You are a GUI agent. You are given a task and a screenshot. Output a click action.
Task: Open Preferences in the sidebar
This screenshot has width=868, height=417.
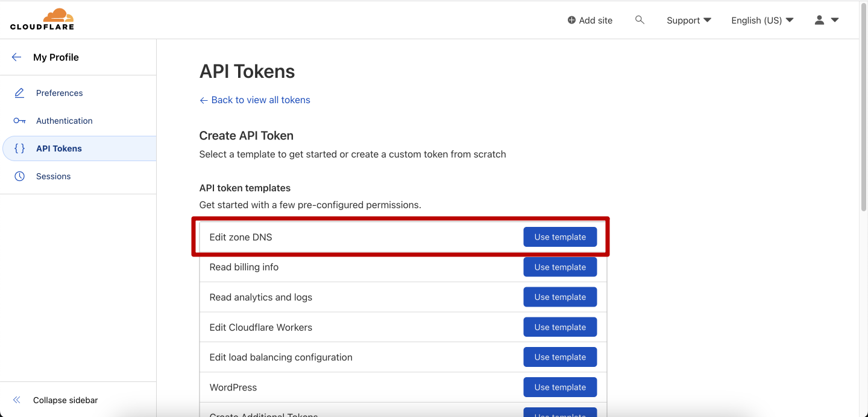click(x=78, y=93)
